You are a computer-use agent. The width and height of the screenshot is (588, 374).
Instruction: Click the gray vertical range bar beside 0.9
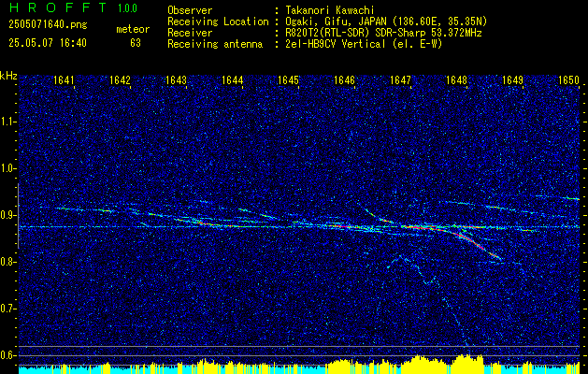[18, 216]
